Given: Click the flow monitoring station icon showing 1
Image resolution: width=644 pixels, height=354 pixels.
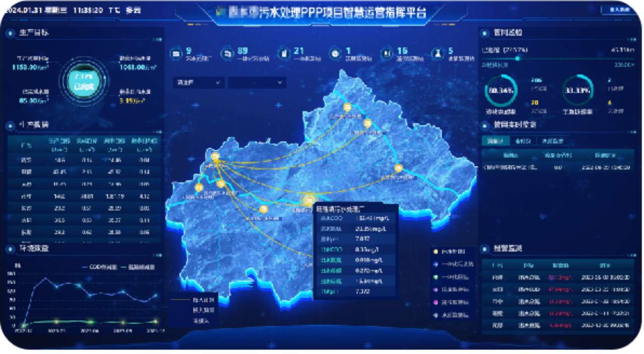Looking at the screenshot, I should point(335,53).
